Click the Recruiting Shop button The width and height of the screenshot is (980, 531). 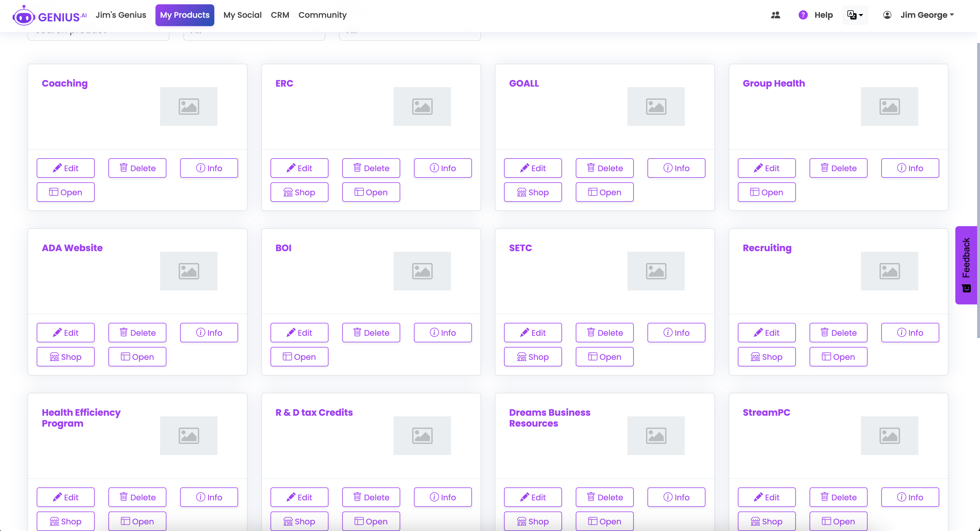pyautogui.click(x=767, y=357)
